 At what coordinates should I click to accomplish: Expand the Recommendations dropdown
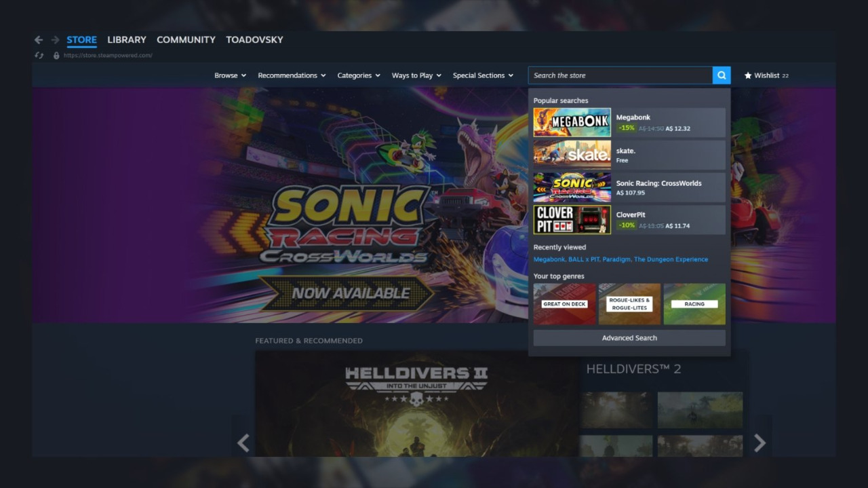292,75
